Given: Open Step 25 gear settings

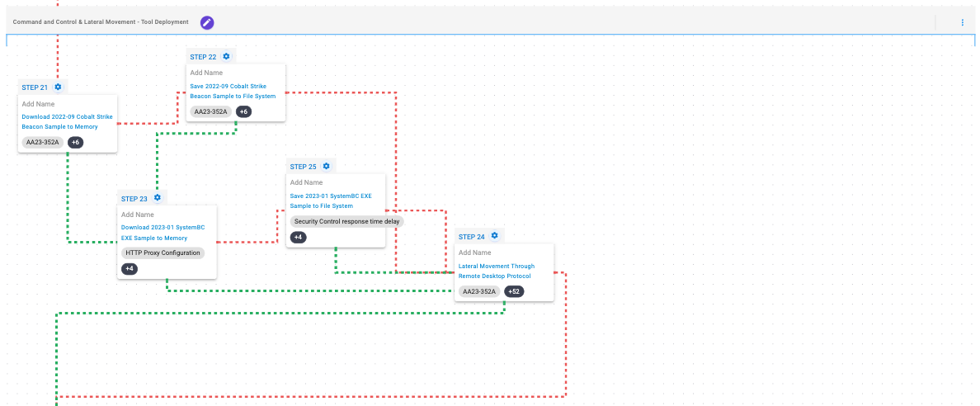Looking at the screenshot, I should coord(326,166).
